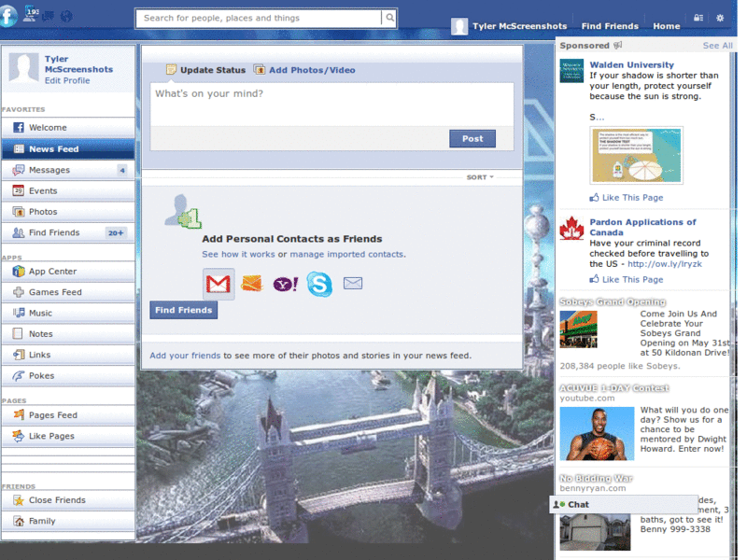Click manage imported contacts link
Viewport: 747px width, 560px height.
point(346,254)
